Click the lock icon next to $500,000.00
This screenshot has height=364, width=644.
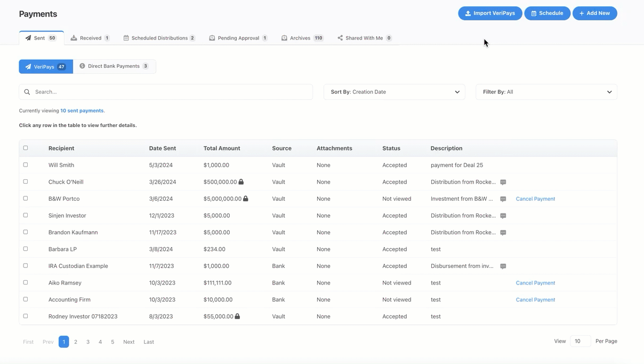coord(241,181)
